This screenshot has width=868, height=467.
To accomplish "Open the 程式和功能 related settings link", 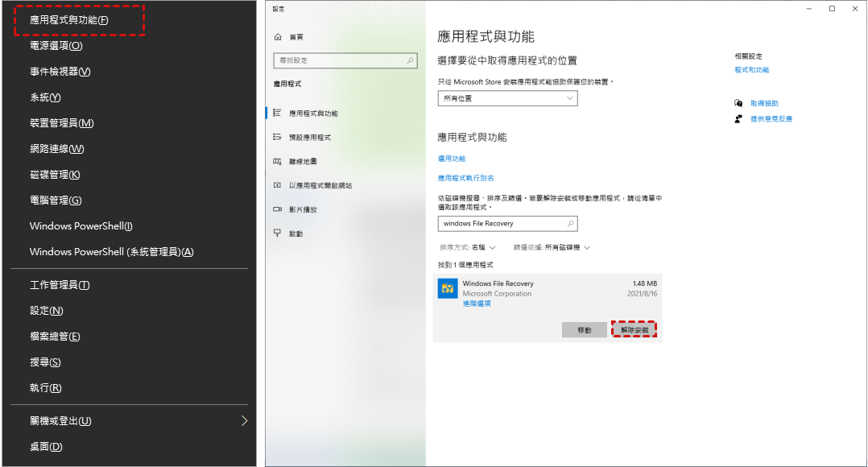I will [x=752, y=70].
